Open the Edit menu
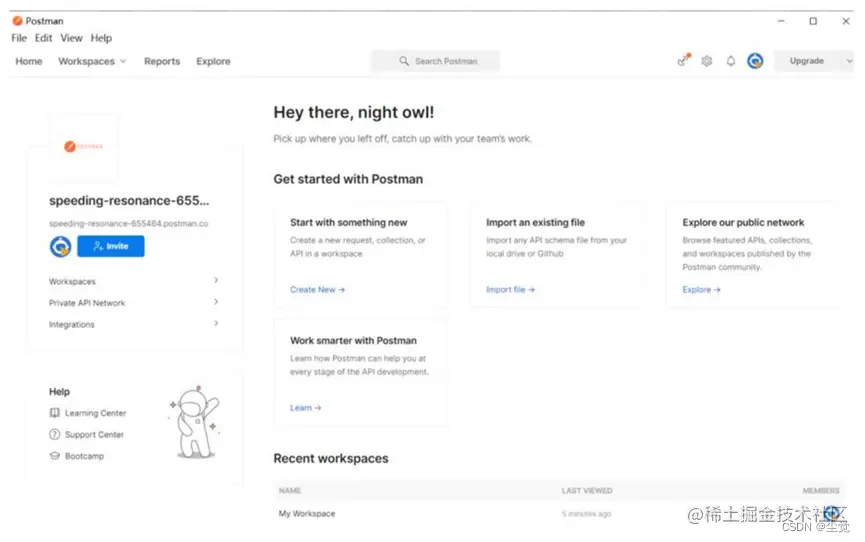 click(x=43, y=38)
